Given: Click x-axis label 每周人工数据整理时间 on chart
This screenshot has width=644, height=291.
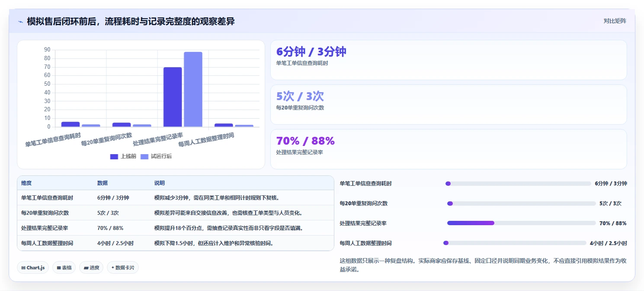Looking at the screenshot, I should [206, 140].
